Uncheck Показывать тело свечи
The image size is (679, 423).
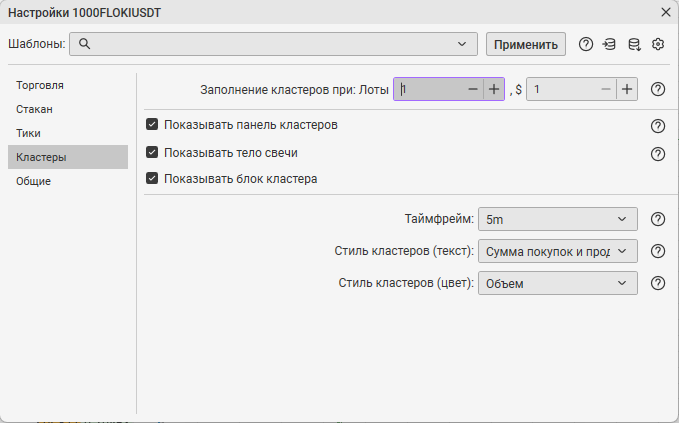(152, 153)
